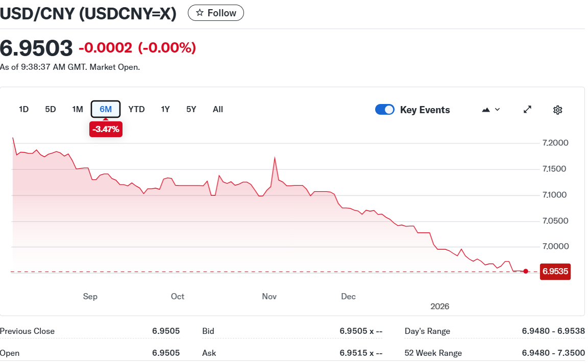
Task: Expand chart to full screen
Action: coord(528,110)
